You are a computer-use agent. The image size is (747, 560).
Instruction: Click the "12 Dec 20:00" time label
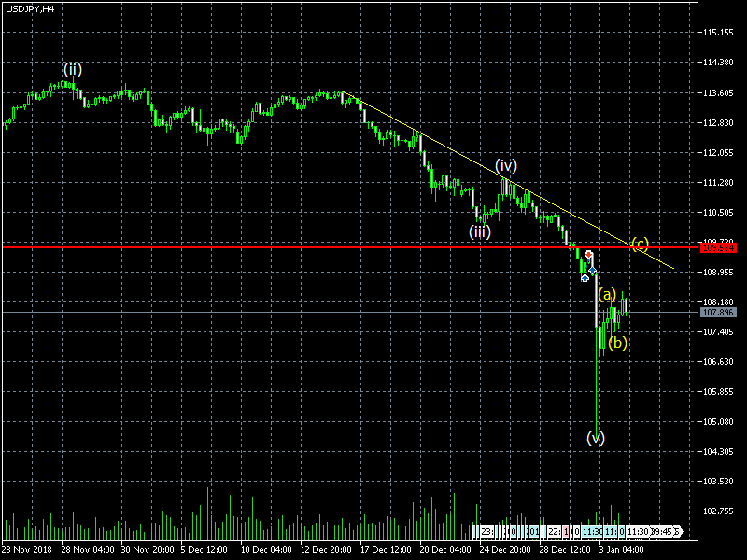coord(326,550)
